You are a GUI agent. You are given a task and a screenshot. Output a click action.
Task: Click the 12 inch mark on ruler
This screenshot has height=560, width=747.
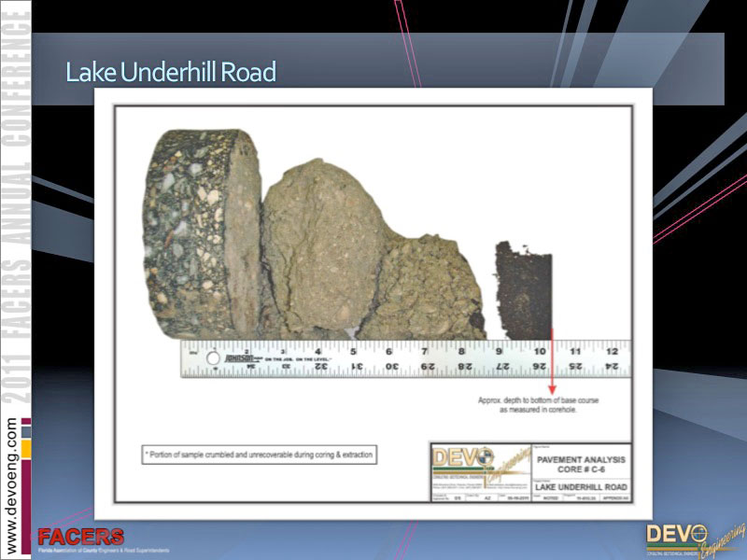point(612,351)
